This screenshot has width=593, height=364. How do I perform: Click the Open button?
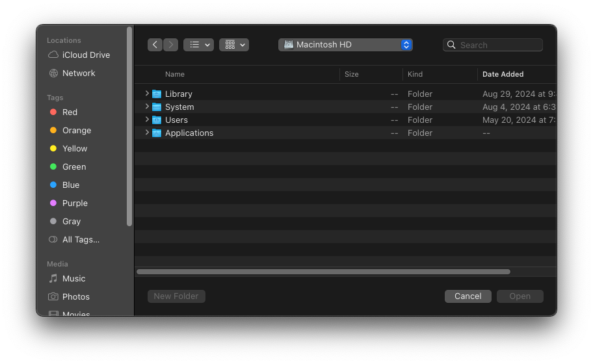520,296
